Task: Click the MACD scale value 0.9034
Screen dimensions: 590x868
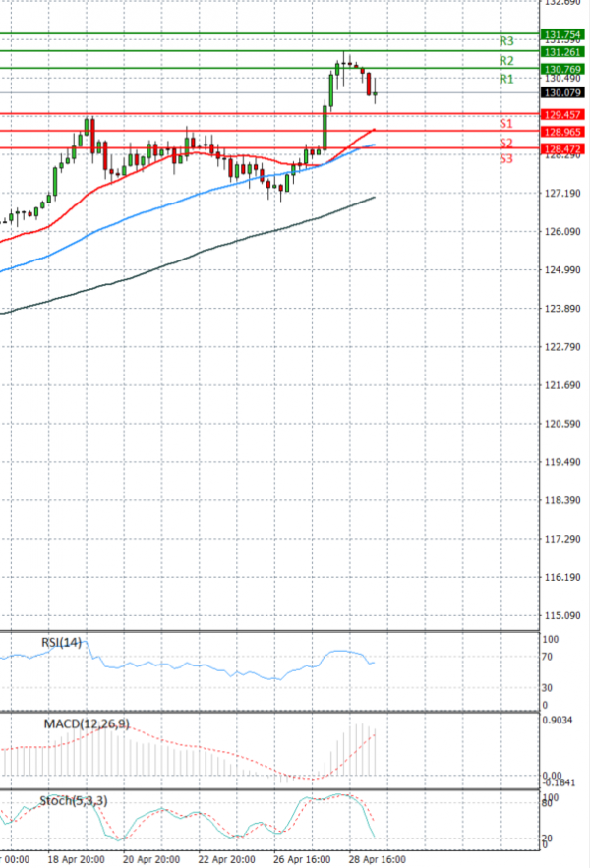Action: [558, 721]
